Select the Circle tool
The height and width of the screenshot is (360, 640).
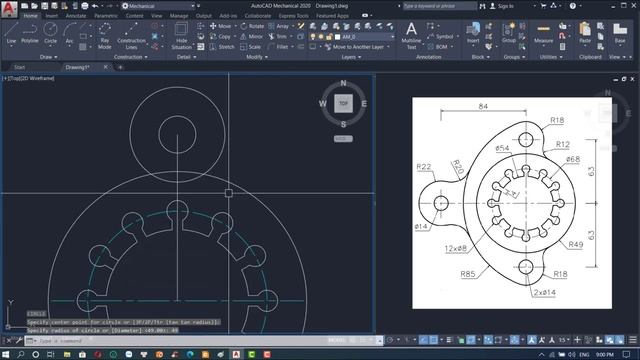click(x=50, y=33)
